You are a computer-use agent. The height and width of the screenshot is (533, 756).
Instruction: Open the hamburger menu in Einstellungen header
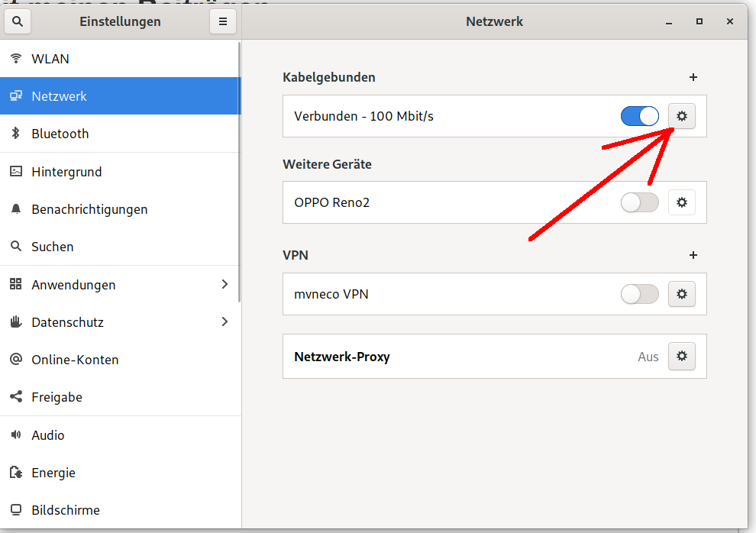click(223, 21)
